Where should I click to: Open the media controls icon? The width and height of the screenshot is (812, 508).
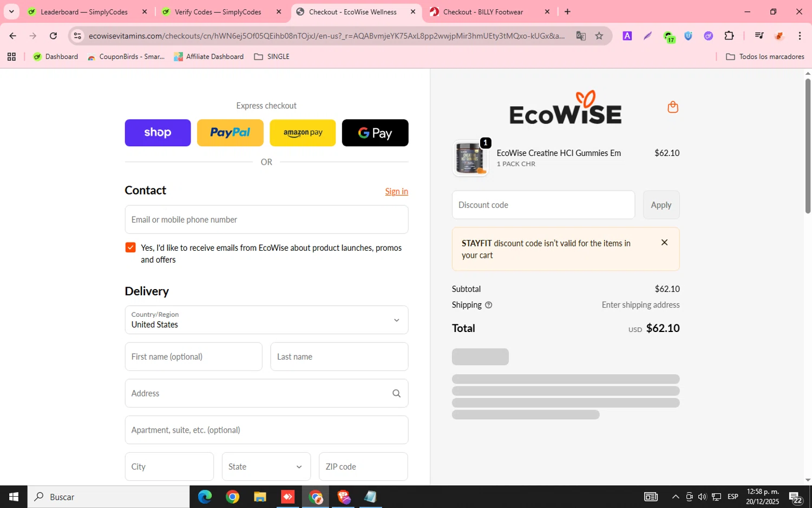tap(759, 36)
